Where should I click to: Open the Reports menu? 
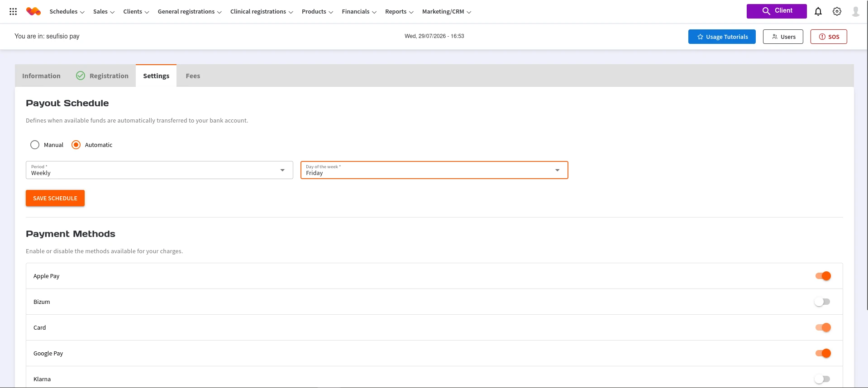(x=399, y=12)
